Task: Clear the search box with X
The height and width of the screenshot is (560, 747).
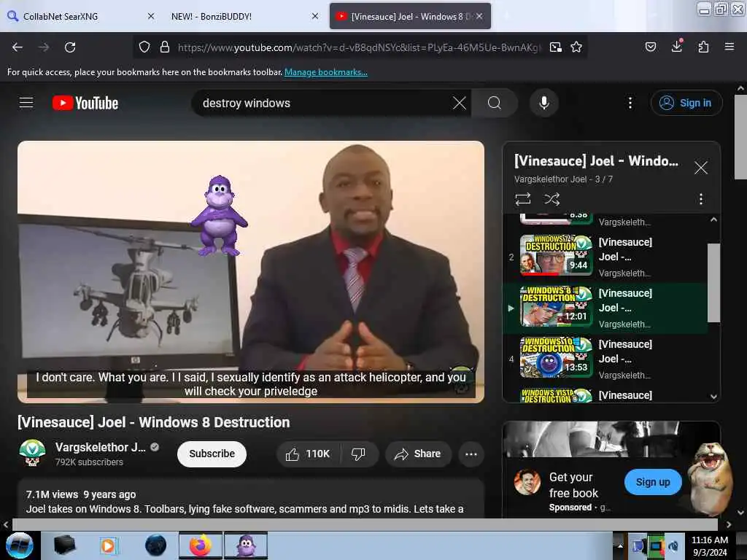Action: [460, 103]
